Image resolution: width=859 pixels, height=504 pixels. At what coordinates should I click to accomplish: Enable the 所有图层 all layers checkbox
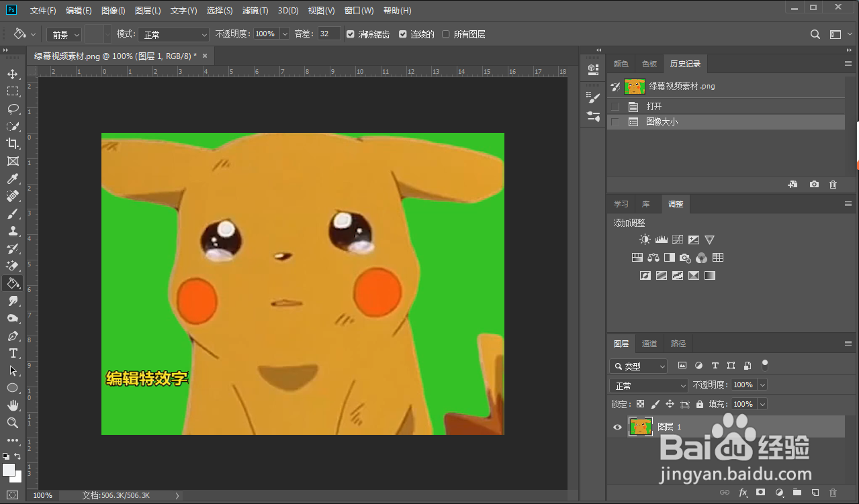tap(446, 34)
